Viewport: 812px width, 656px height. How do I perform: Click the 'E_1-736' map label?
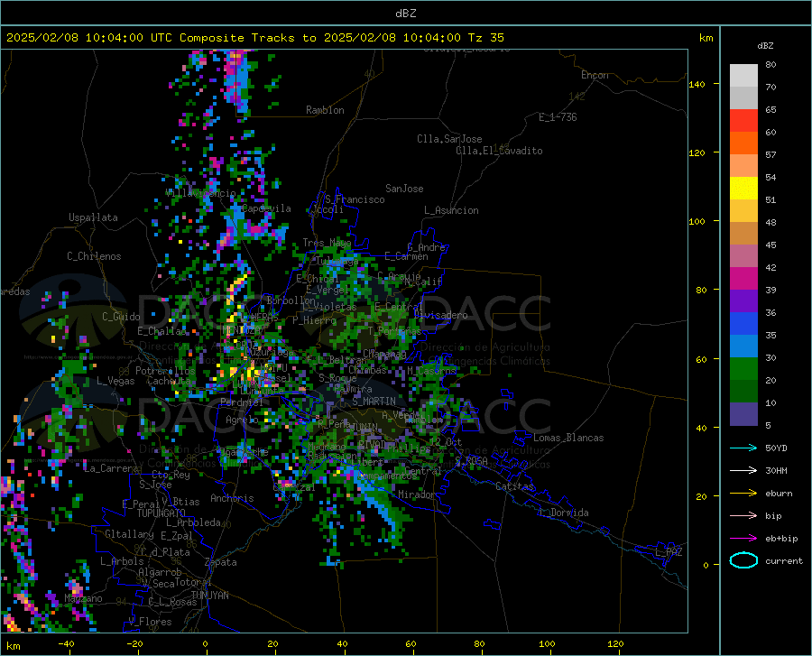coord(558,117)
